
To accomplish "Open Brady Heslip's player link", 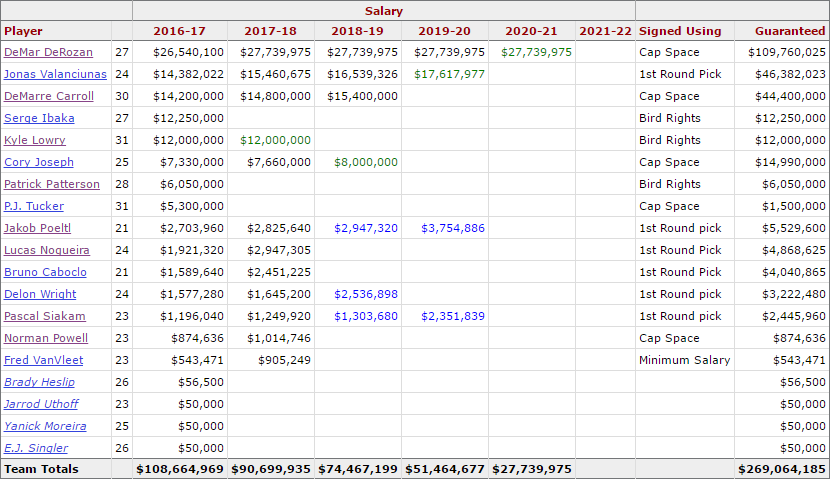I will [39, 382].
